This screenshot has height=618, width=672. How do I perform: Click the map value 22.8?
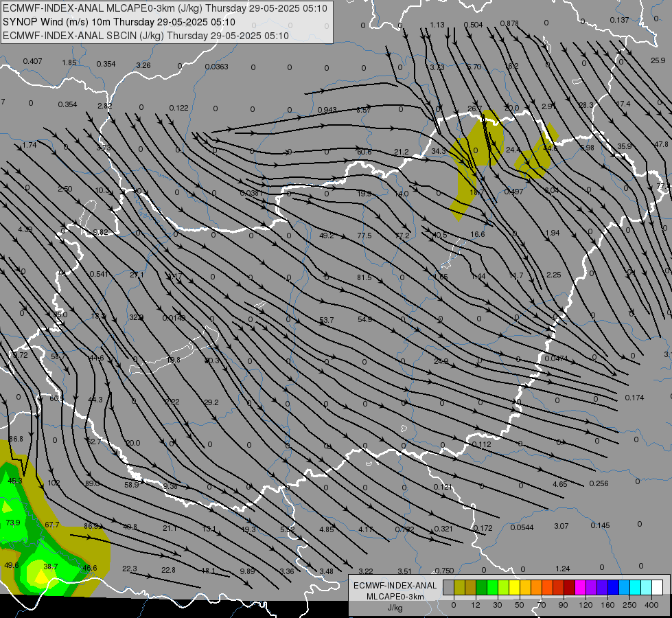point(168,570)
